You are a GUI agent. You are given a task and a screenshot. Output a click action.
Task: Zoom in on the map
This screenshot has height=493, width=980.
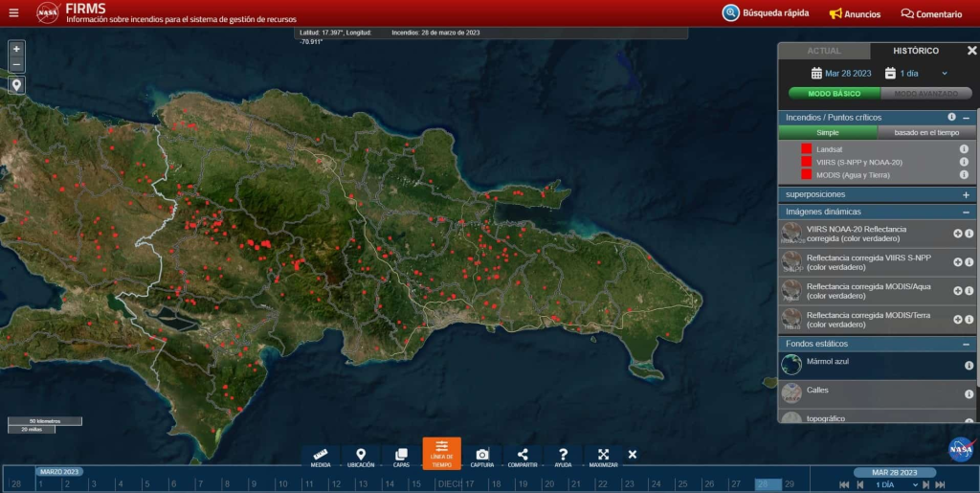16,49
